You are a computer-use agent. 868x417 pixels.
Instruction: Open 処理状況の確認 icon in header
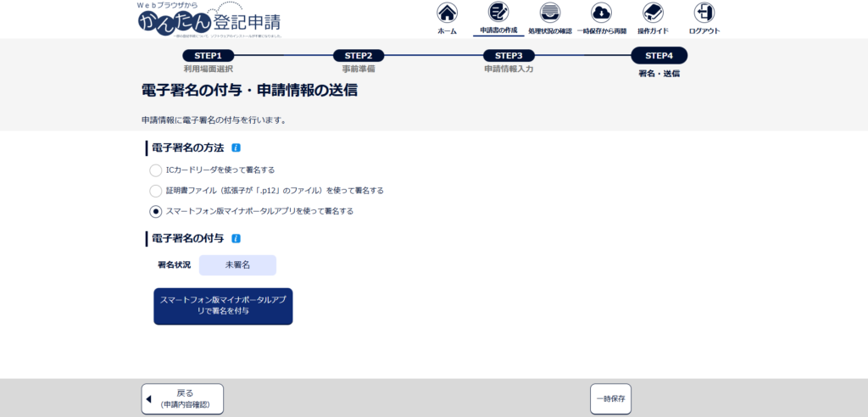(x=550, y=13)
